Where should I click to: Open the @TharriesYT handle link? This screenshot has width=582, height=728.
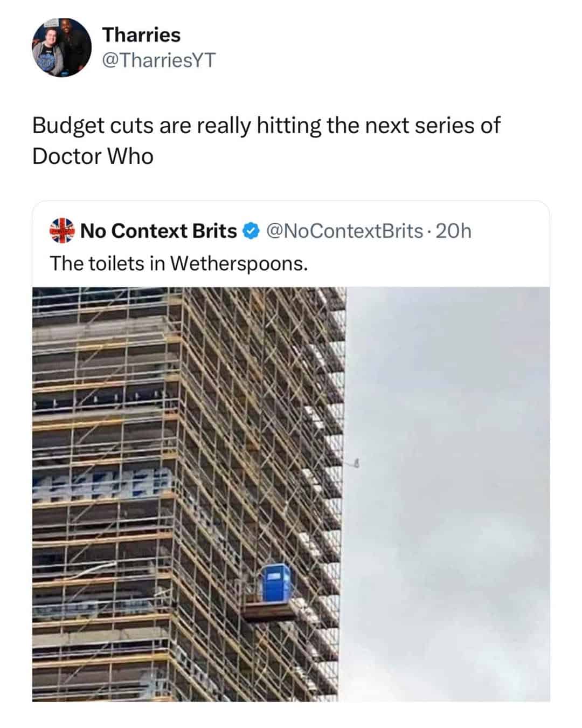point(158,60)
